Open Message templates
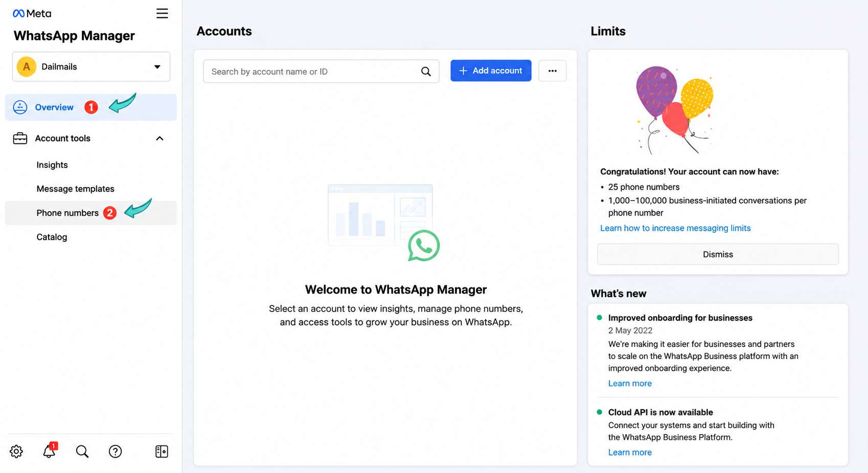868x473 pixels. click(x=75, y=189)
